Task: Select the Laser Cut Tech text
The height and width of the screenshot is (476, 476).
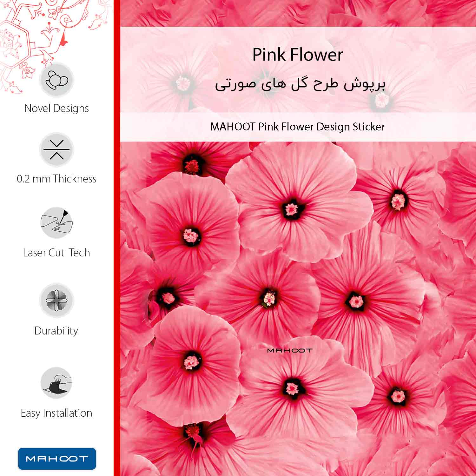Action: 56,253
